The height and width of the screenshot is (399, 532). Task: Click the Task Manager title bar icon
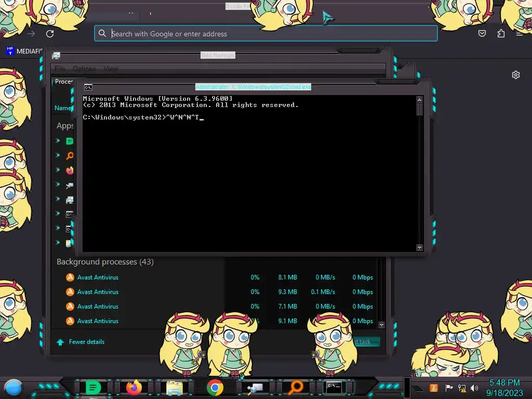[56, 55]
